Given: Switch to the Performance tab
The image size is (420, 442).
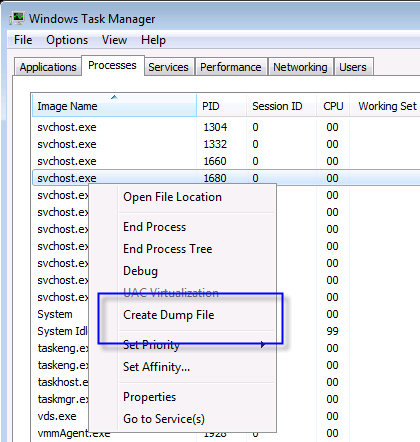Looking at the screenshot, I should [x=231, y=67].
